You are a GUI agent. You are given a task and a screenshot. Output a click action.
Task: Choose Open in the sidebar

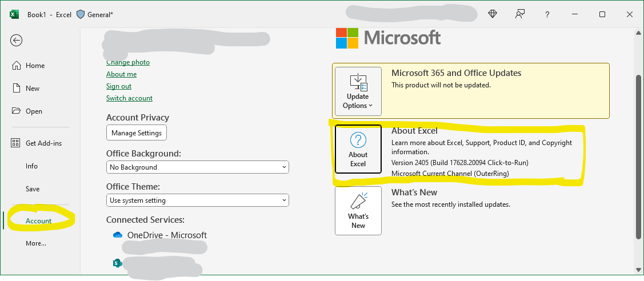(34, 111)
